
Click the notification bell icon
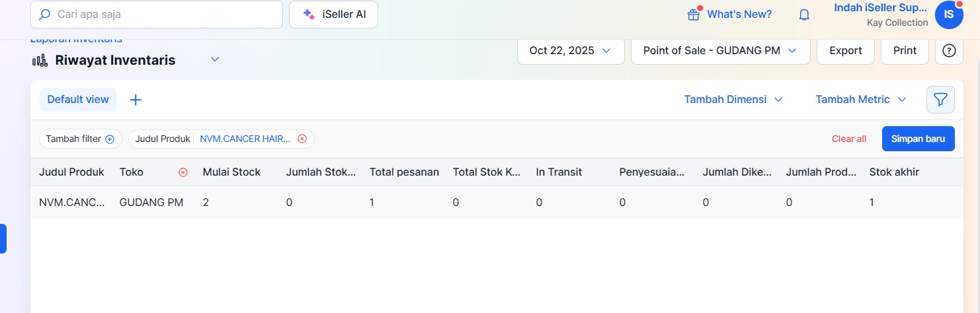click(x=804, y=15)
